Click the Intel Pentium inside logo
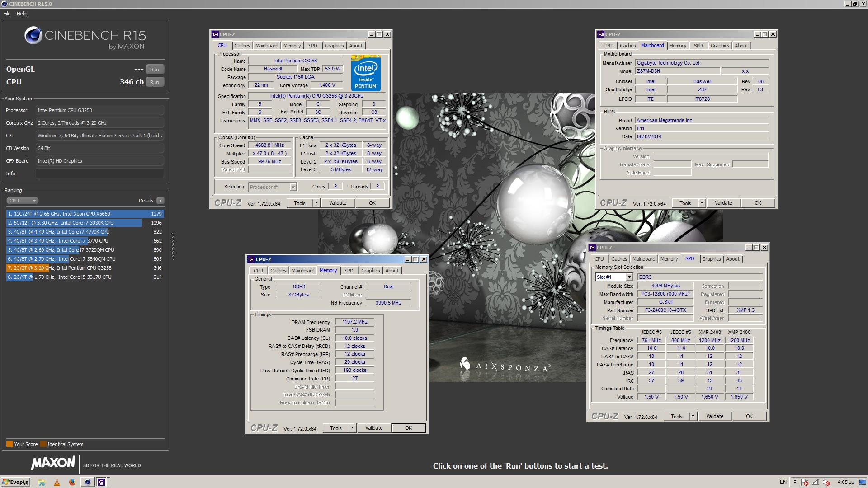 pos(366,73)
